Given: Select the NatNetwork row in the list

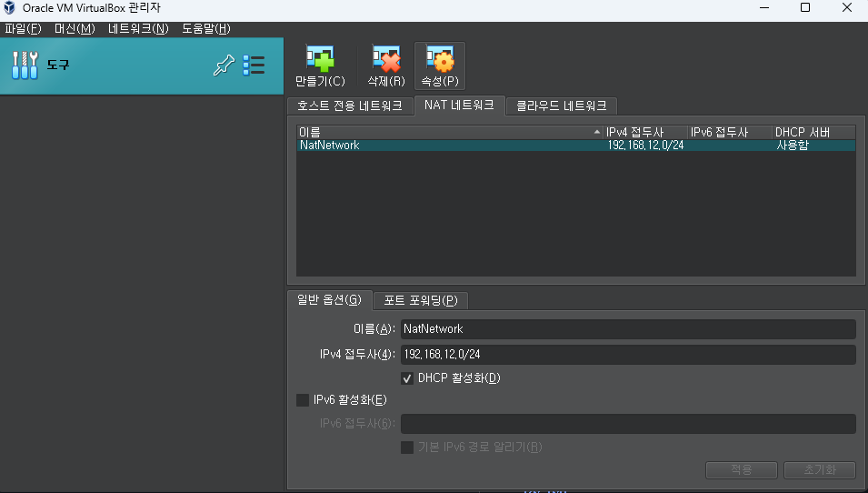Looking at the screenshot, I should point(575,146).
